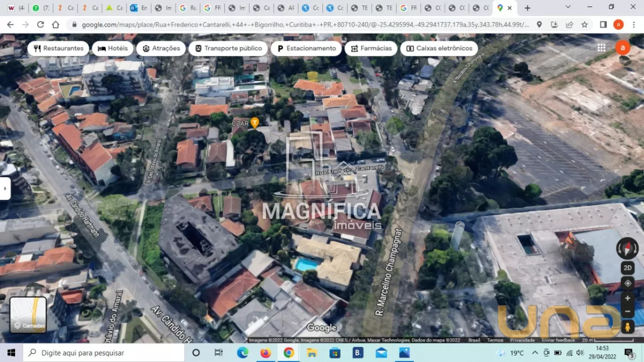Open the Google apps grid
This screenshot has width=644, height=362.
coord(601,48)
